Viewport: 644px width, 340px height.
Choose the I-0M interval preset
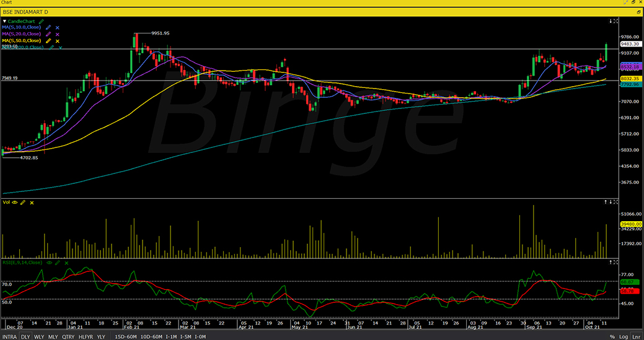coord(201,336)
